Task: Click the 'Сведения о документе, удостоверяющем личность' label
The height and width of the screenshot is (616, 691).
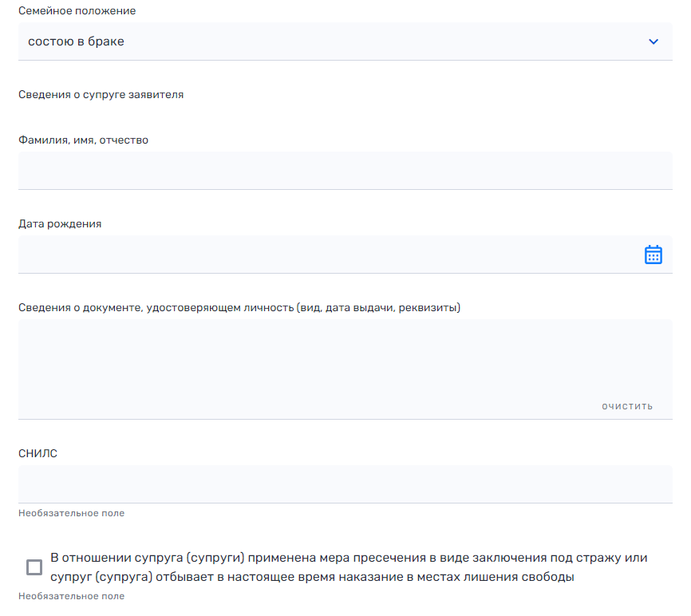Action: tap(239, 308)
